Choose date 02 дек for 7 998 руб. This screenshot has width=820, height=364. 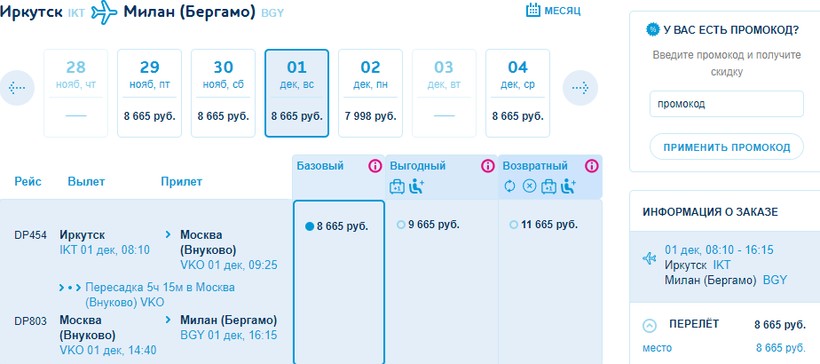click(x=371, y=93)
